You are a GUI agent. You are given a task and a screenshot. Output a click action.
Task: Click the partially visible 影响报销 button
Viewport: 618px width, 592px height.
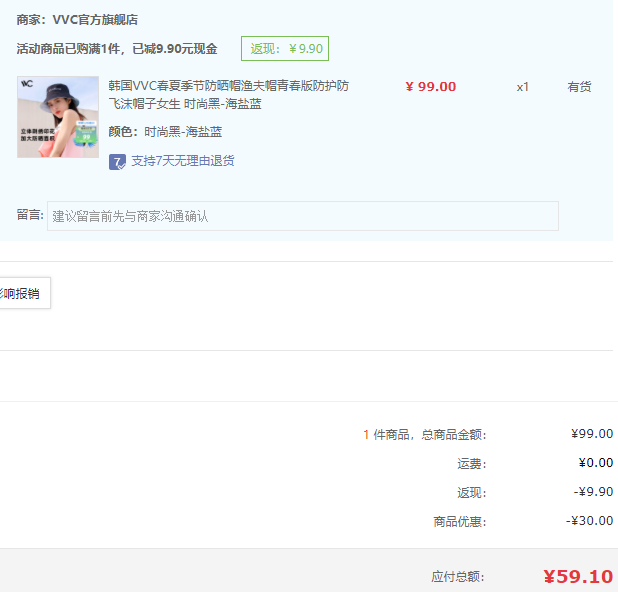pos(23,293)
